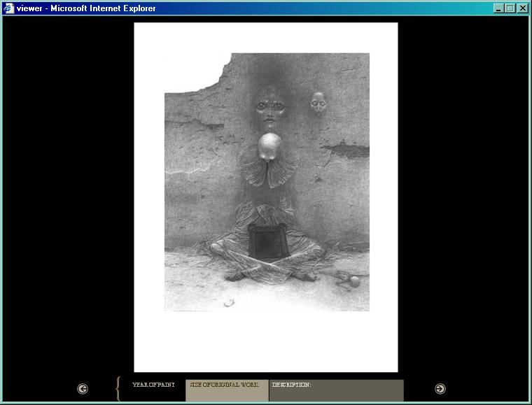Minimize the viewer window

(x=498, y=8)
